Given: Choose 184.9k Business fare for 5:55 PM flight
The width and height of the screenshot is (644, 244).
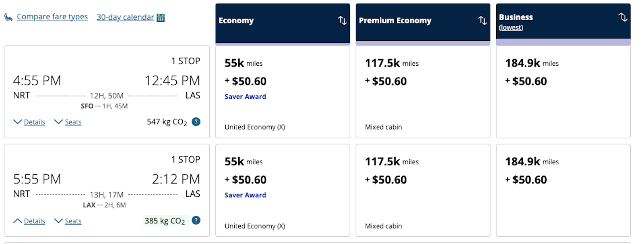Looking at the screenshot, I should point(563,190).
